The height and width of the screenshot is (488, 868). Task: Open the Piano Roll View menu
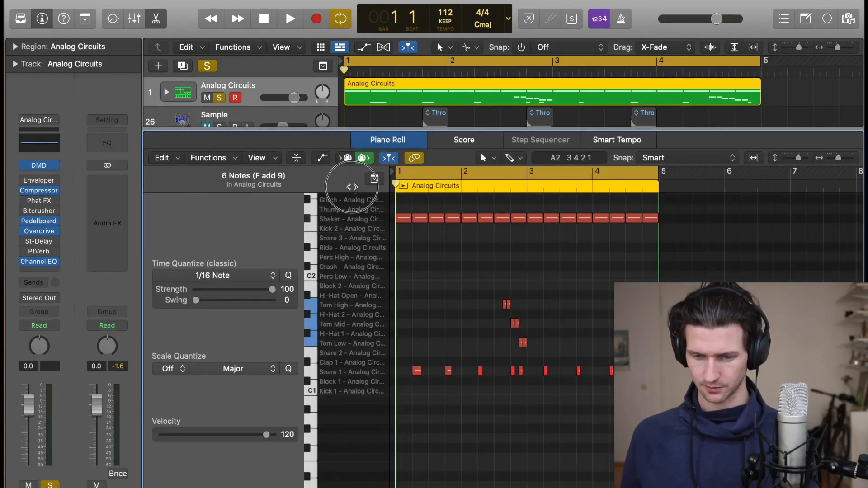pyautogui.click(x=262, y=157)
